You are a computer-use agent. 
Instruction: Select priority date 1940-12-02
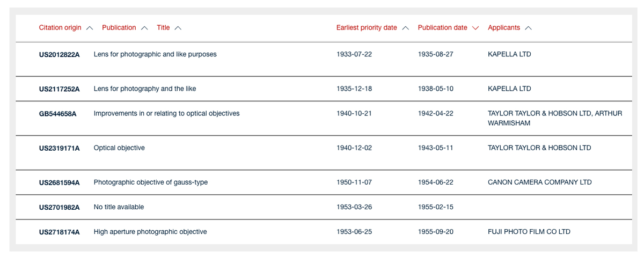[x=354, y=148]
